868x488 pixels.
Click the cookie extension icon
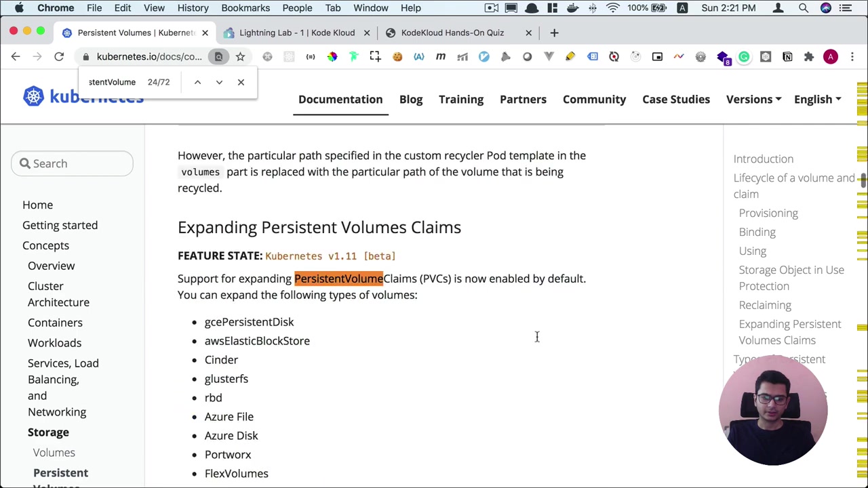[397, 57]
